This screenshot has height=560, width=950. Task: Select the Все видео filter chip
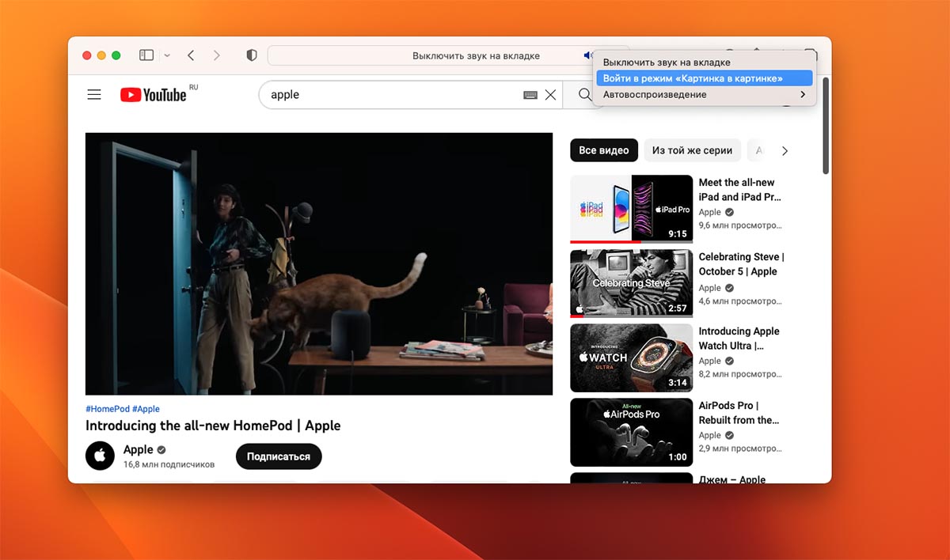603,150
